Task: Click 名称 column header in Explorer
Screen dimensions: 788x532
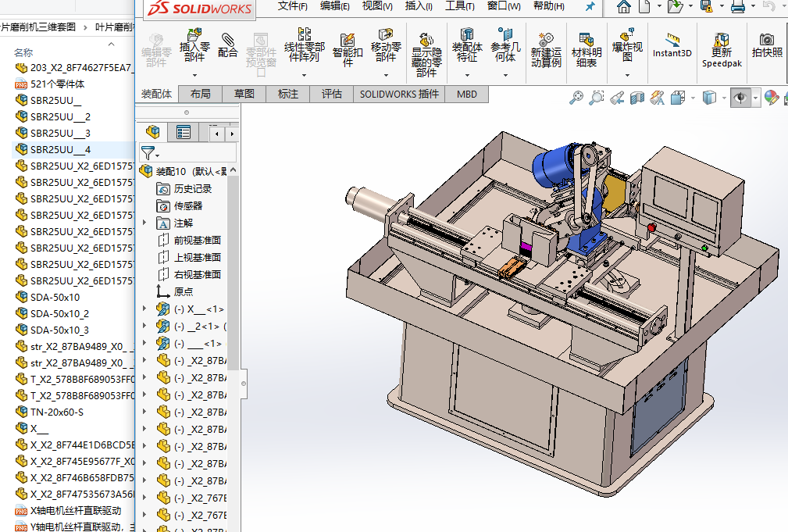Action: click(x=23, y=52)
